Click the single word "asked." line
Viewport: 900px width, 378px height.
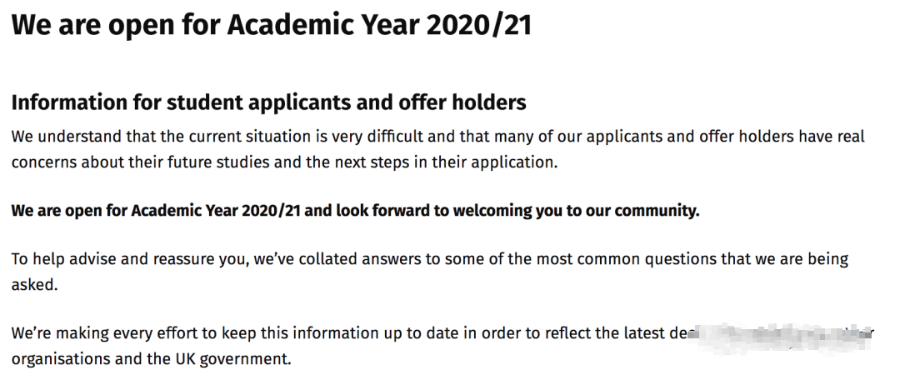click(x=34, y=285)
